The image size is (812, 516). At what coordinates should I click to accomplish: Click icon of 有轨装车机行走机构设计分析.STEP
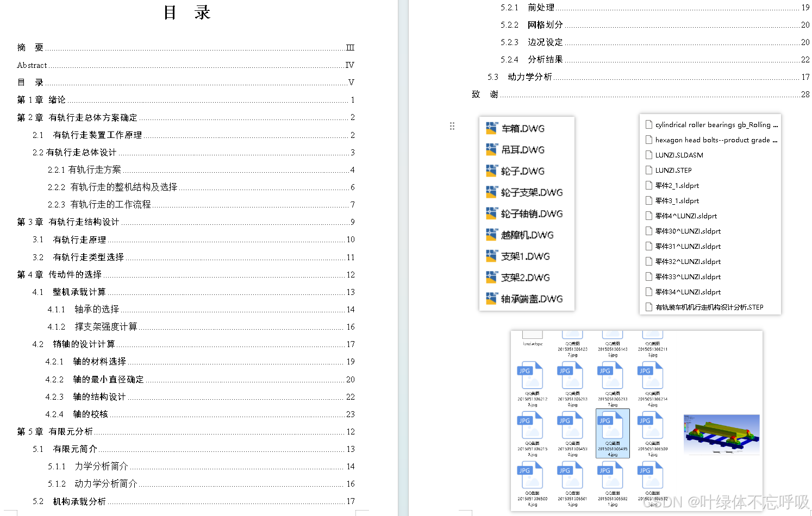click(x=648, y=307)
